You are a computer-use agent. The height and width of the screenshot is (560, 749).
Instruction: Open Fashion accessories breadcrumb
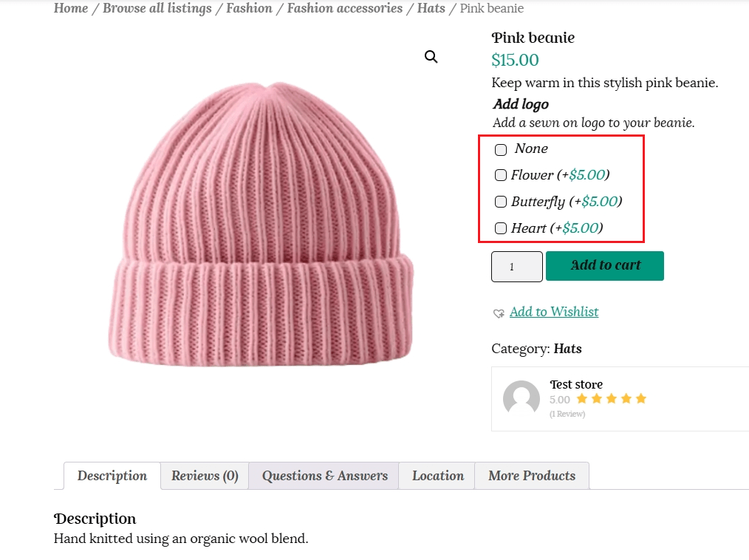[x=344, y=9]
